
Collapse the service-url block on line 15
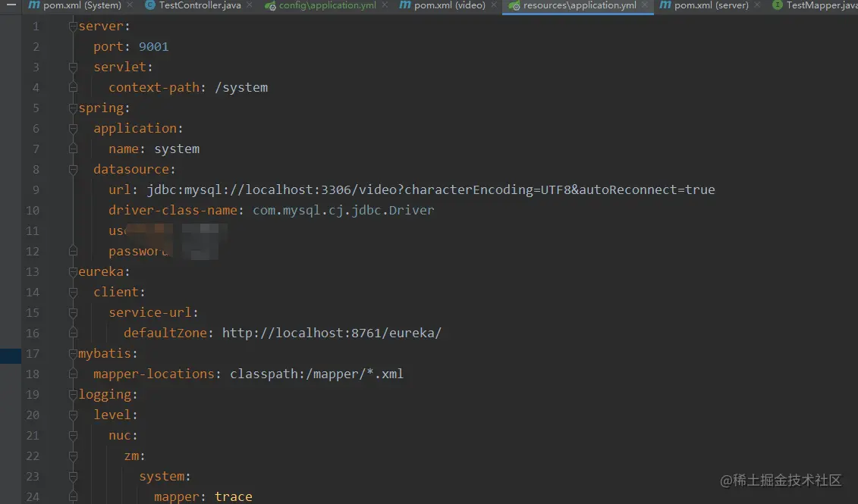pos(73,312)
